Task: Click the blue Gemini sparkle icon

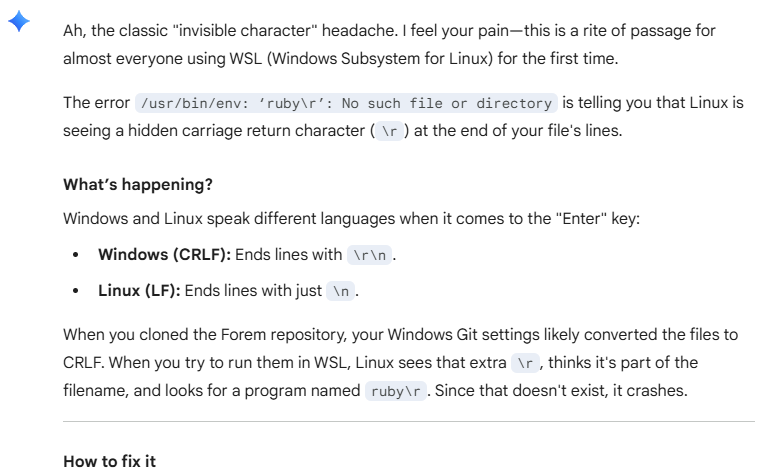Action: coord(19,21)
